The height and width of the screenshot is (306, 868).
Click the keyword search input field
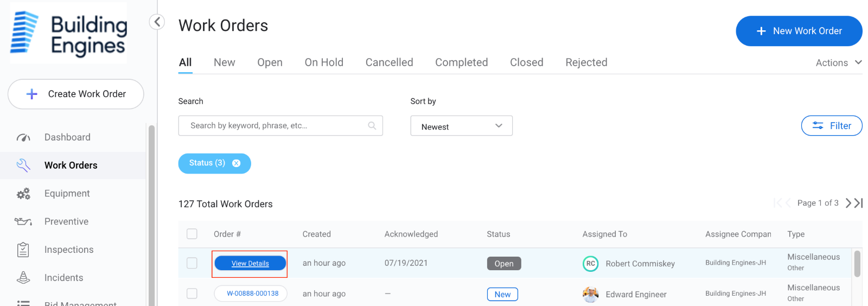point(274,126)
